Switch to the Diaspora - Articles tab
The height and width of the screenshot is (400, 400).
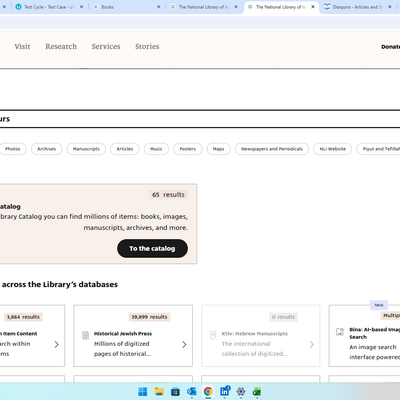pyautogui.click(x=357, y=7)
